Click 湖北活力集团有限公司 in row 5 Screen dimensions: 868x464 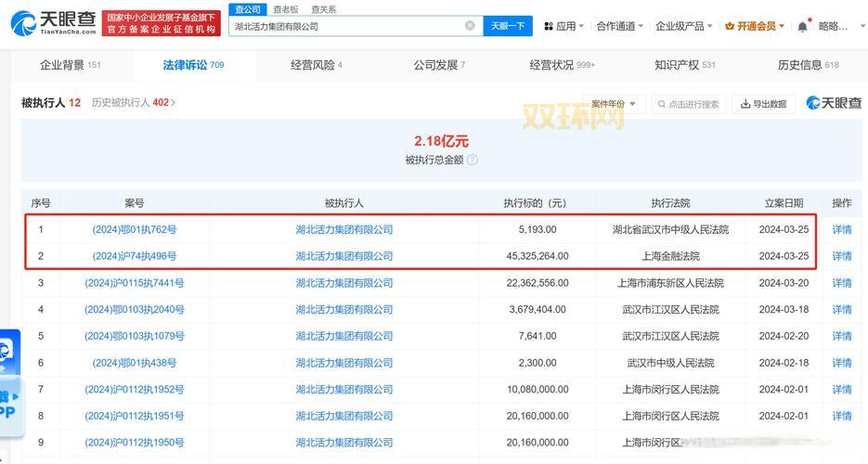[x=344, y=336]
